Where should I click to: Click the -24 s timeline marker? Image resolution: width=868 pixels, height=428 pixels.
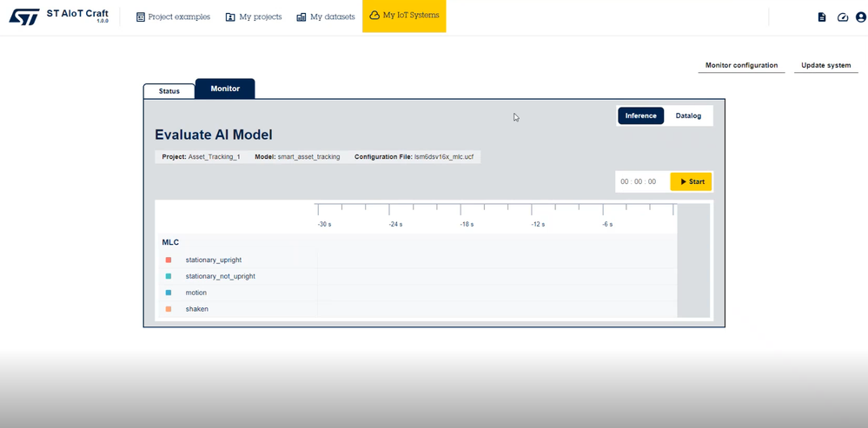point(396,225)
